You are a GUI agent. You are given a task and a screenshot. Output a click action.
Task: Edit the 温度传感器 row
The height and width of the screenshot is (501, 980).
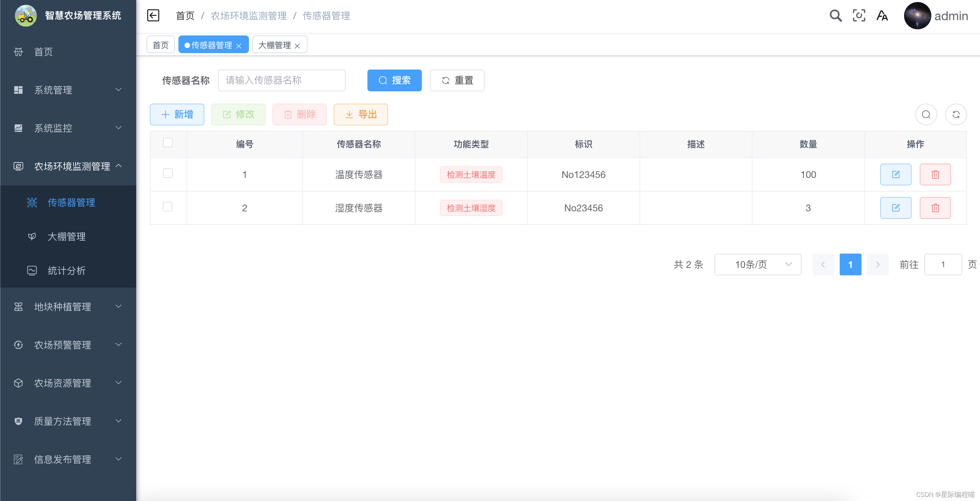(895, 175)
